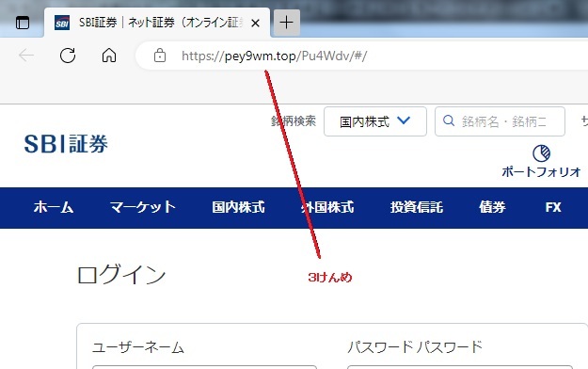Expand the 国内株式 dropdown selector
The height and width of the screenshot is (369, 588).
(x=375, y=121)
